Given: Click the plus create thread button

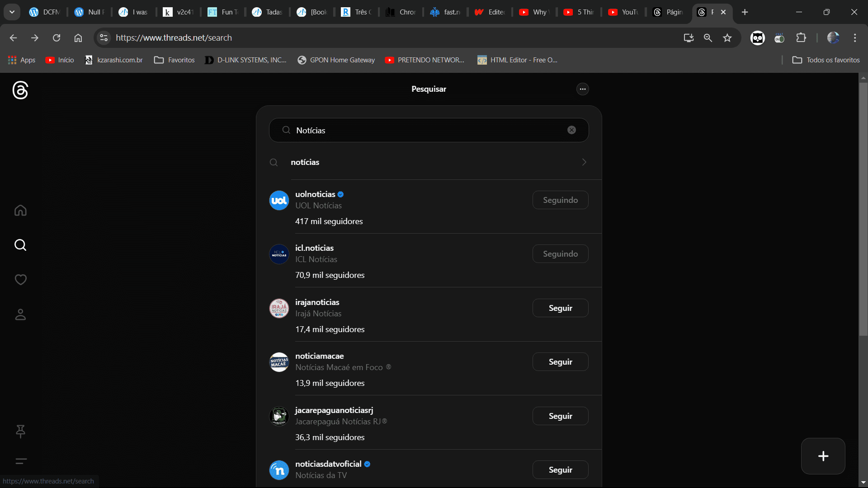Looking at the screenshot, I should coord(823,456).
